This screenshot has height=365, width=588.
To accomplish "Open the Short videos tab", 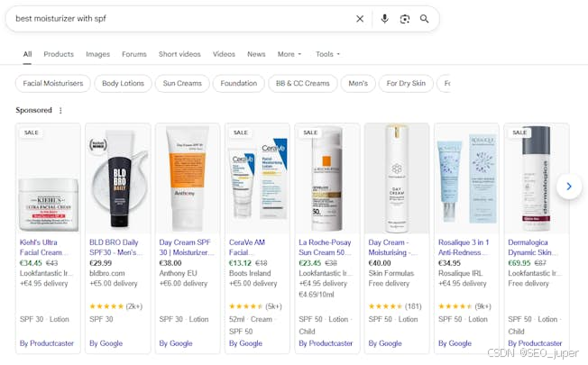I will (x=179, y=54).
